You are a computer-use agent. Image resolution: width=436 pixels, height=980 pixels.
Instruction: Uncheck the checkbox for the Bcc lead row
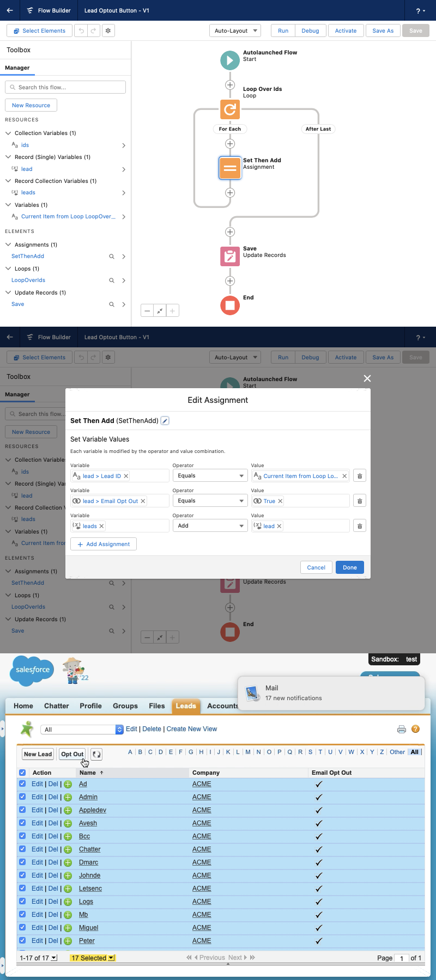tap(22, 836)
